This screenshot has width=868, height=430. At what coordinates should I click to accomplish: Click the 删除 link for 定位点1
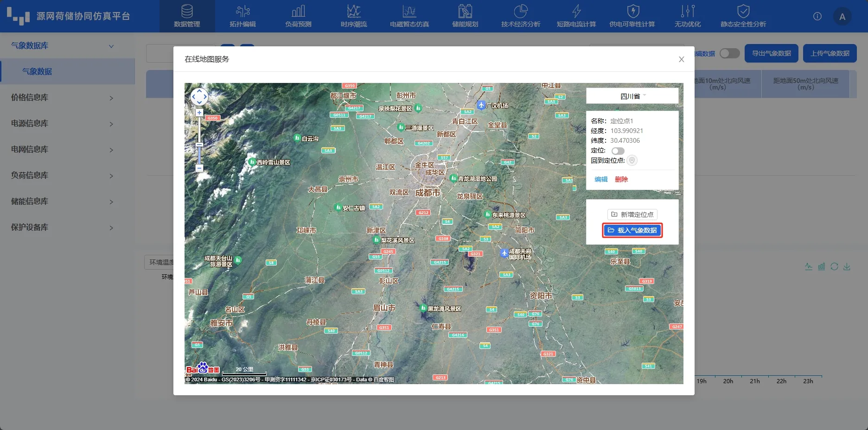click(621, 179)
